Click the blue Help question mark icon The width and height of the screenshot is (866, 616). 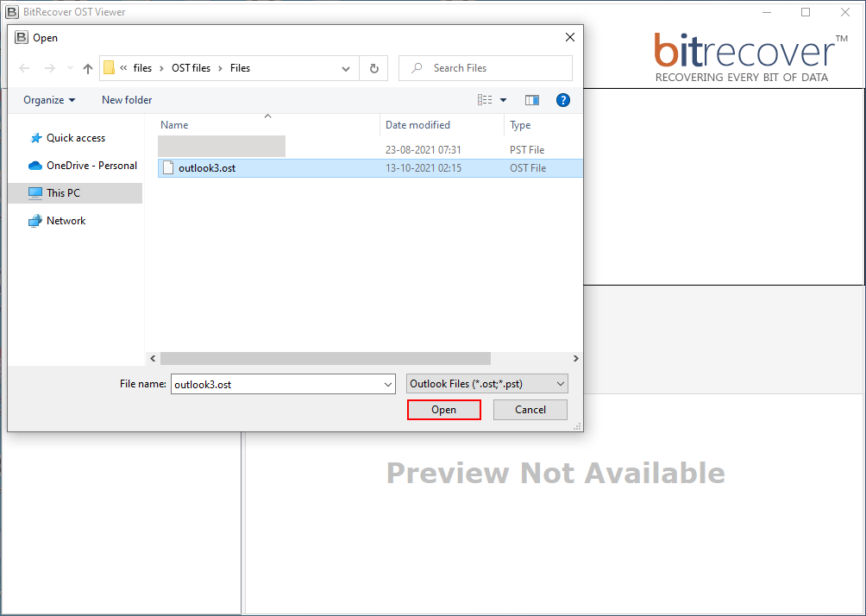pos(563,100)
